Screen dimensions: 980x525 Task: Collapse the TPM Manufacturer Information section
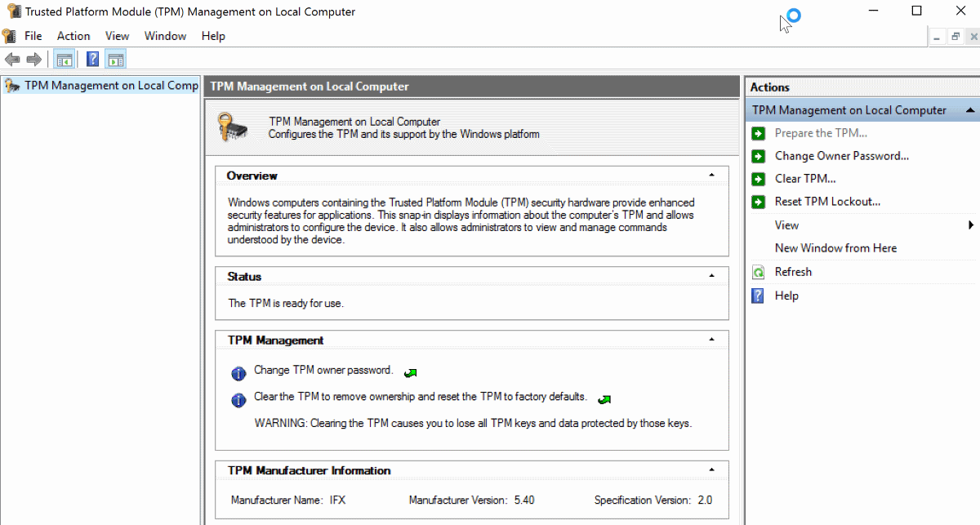point(711,470)
